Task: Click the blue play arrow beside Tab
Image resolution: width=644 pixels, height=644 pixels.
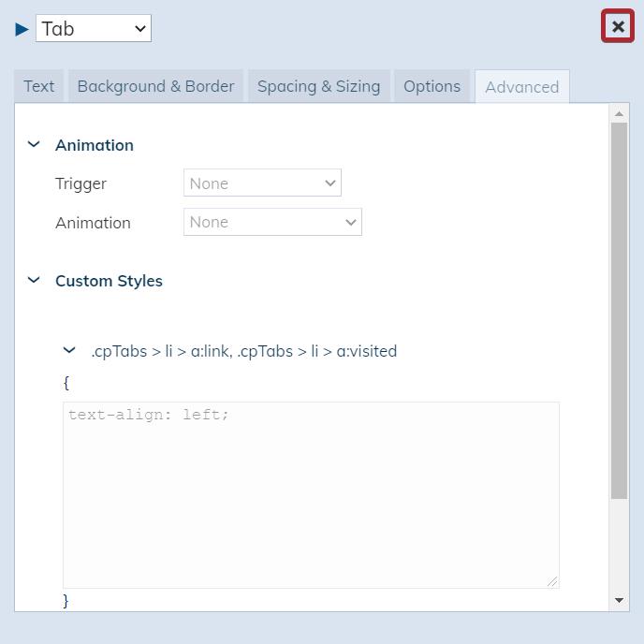Action: pyautogui.click(x=22, y=29)
